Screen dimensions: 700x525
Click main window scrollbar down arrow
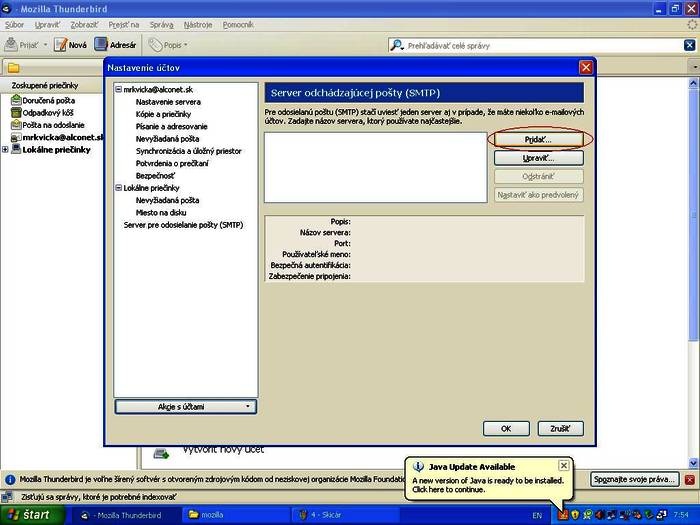693,463
